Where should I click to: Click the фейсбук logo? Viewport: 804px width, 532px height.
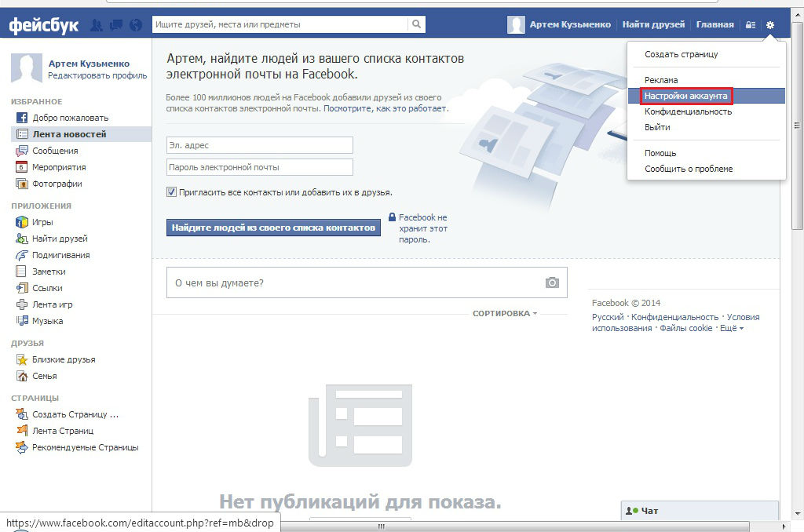pyautogui.click(x=44, y=24)
